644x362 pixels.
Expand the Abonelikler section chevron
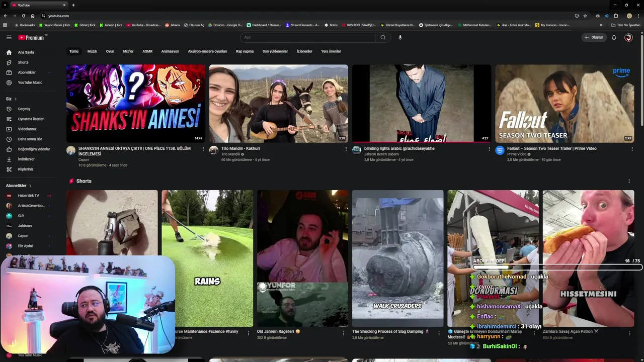pyautogui.click(x=30, y=186)
